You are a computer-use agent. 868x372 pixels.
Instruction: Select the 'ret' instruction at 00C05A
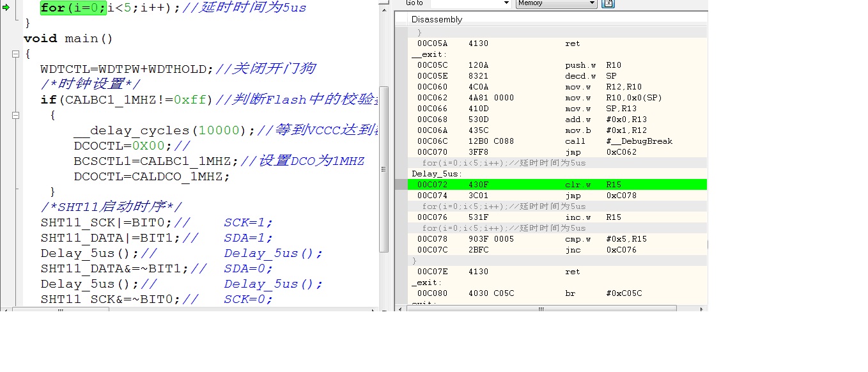tap(557, 43)
